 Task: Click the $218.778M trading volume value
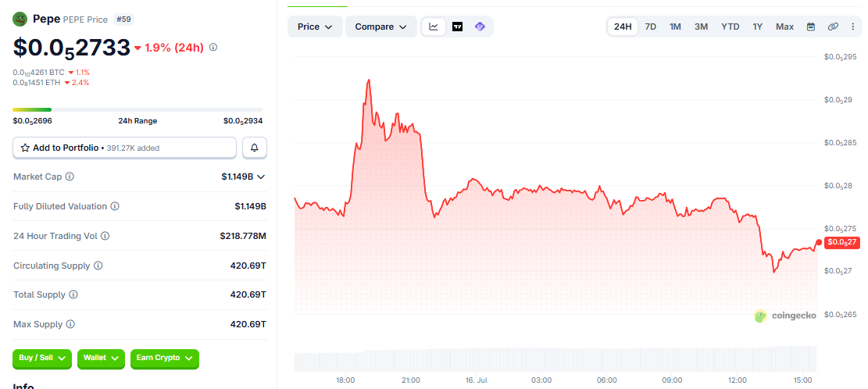(x=243, y=236)
